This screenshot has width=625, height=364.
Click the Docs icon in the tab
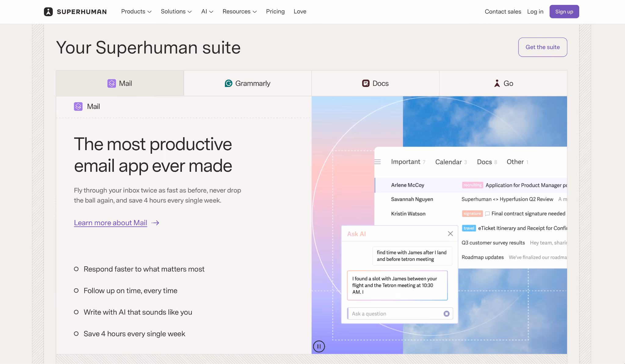pos(366,83)
